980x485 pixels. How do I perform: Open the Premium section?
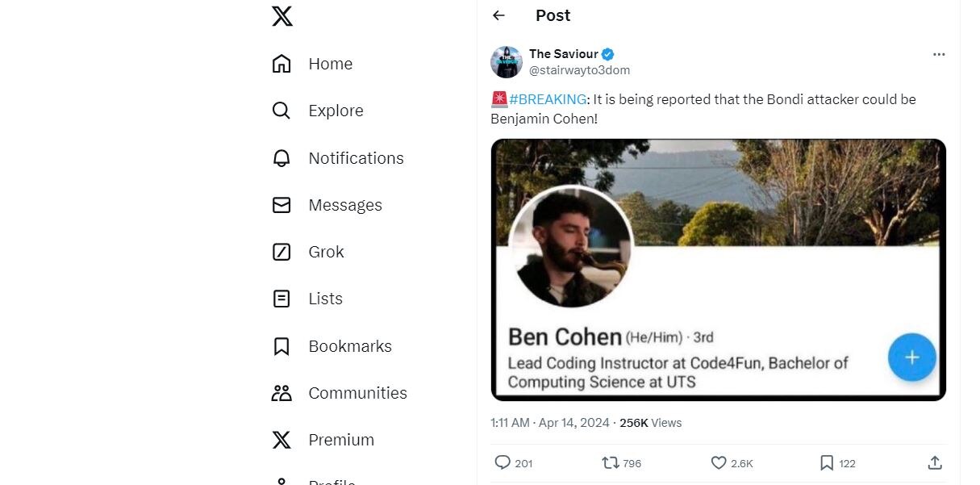tap(281, 439)
